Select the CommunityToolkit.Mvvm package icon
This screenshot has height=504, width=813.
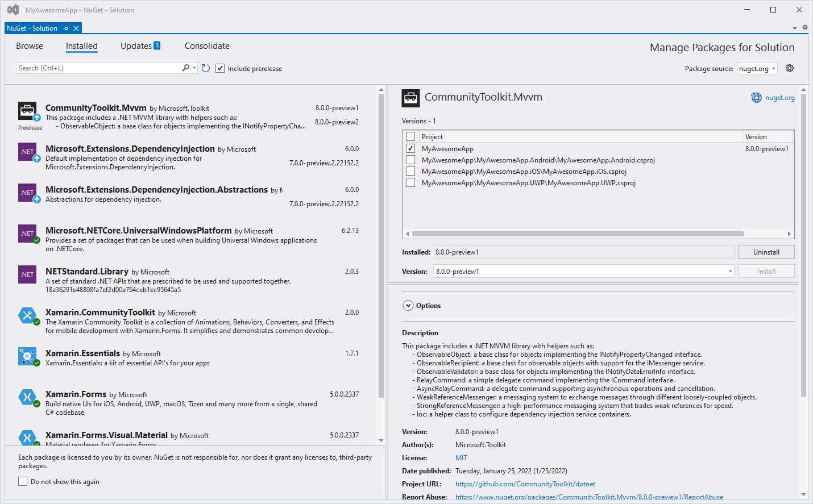click(27, 110)
